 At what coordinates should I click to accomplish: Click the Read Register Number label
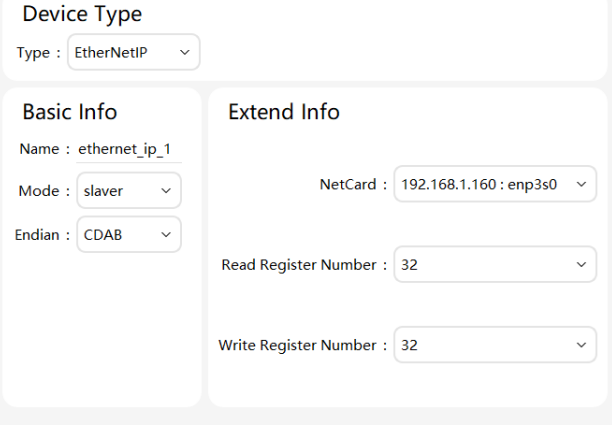(299, 265)
